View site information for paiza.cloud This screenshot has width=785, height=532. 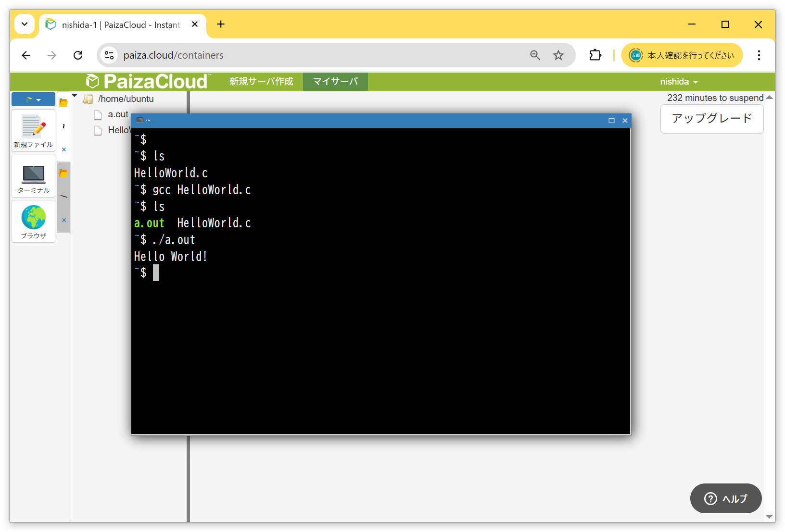(109, 55)
